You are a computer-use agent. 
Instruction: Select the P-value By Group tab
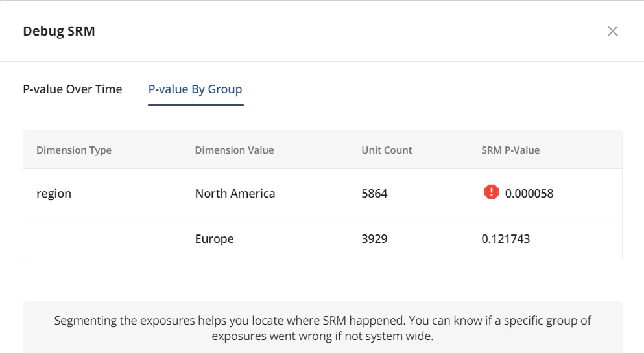tap(195, 89)
